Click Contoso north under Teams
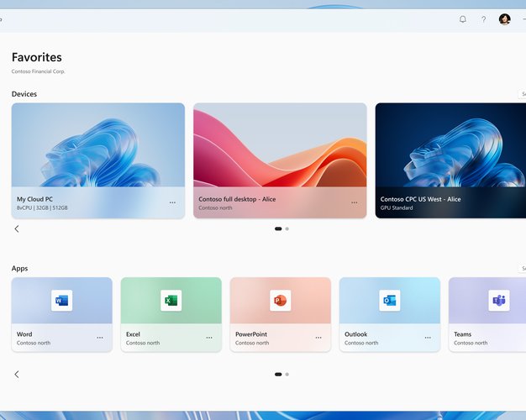 [471, 343]
